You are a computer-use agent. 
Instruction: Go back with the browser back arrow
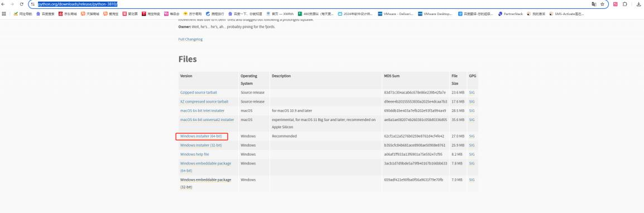pyautogui.click(x=3, y=4)
